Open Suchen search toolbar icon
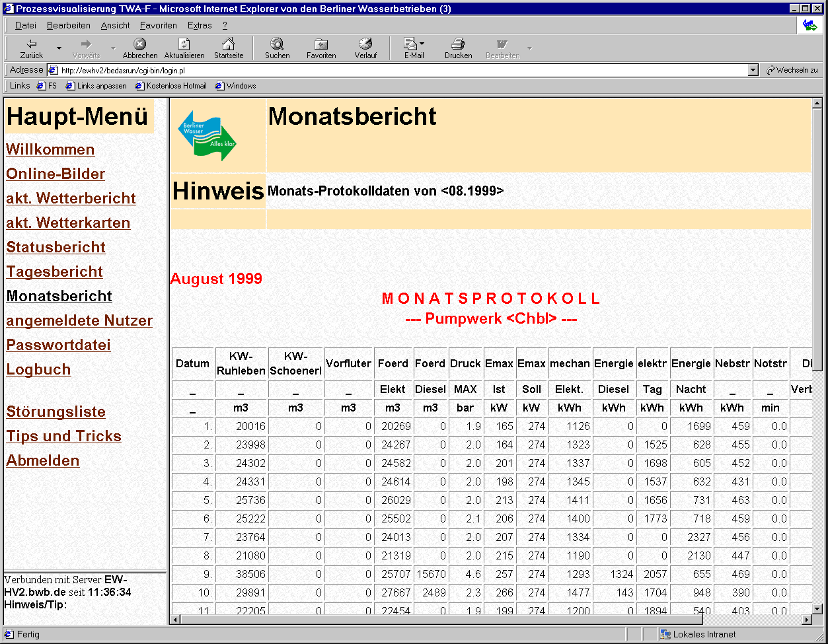 [x=277, y=44]
